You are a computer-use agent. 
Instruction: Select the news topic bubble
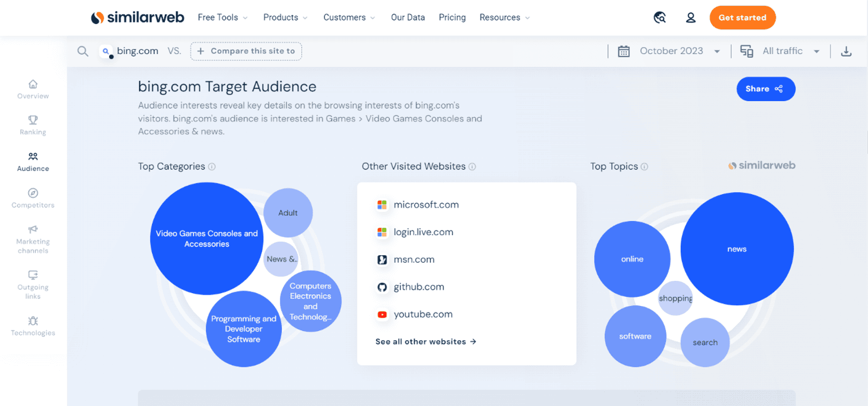[x=737, y=249]
